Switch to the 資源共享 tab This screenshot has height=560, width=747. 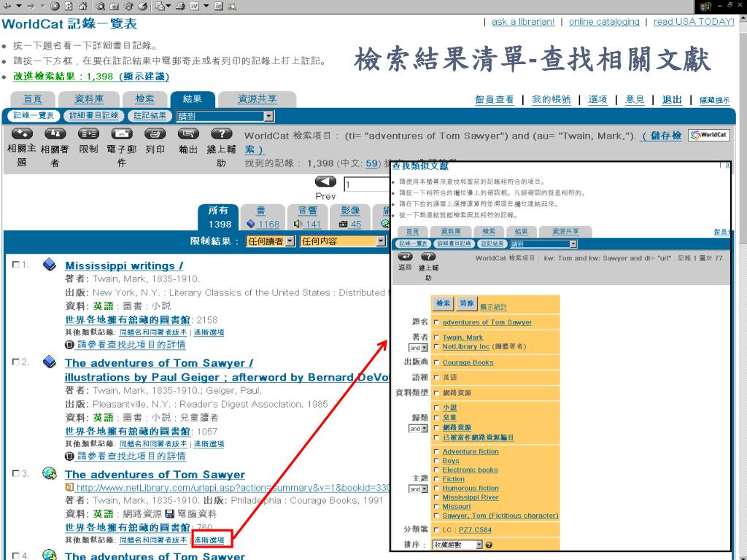point(258,99)
